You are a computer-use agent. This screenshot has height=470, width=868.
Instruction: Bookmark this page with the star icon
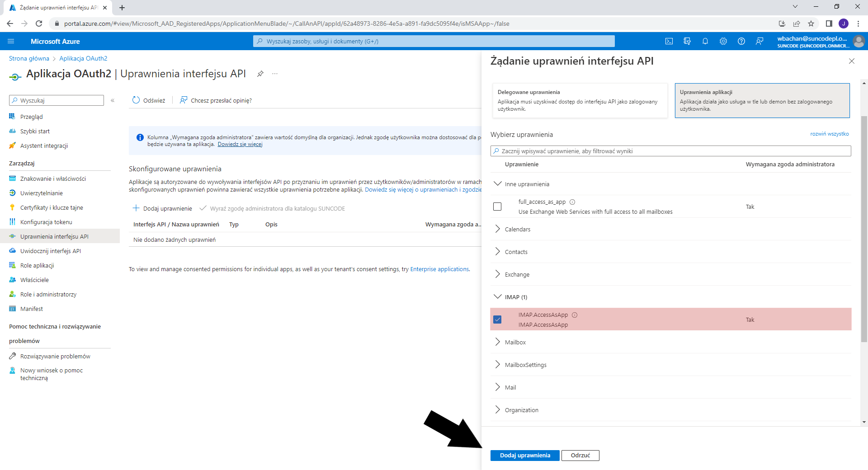pyautogui.click(x=811, y=23)
